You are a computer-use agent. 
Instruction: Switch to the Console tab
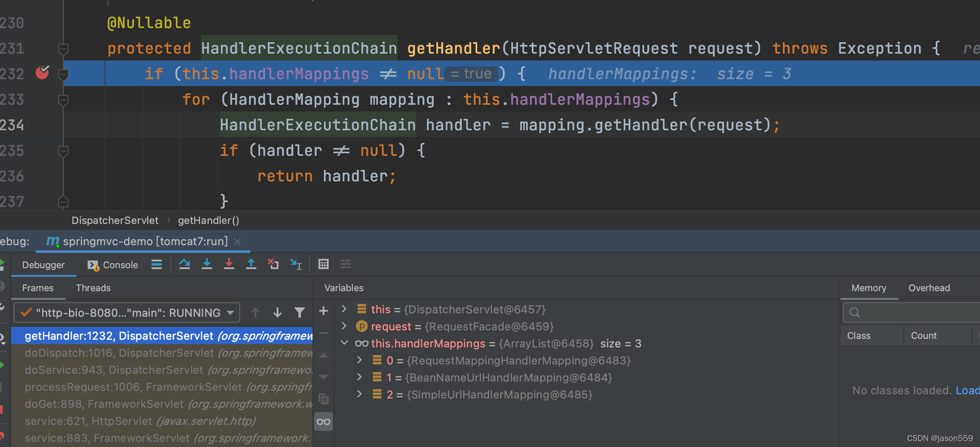click(x=113, y=265)
